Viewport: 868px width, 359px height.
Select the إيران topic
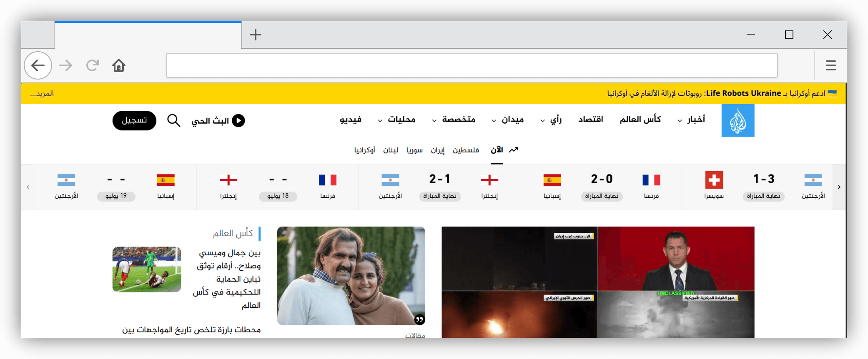tap(438, 150)
